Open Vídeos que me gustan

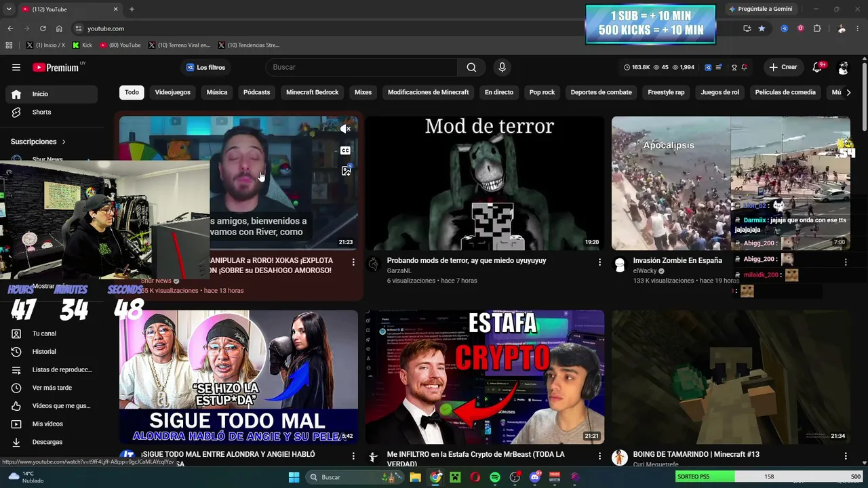coord(51,406)
